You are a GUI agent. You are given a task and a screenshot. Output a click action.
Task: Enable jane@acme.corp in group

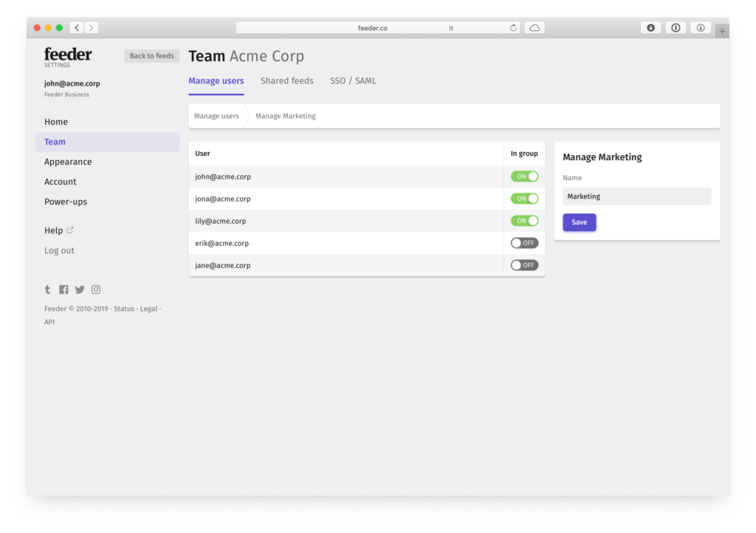tap(525, 265)
